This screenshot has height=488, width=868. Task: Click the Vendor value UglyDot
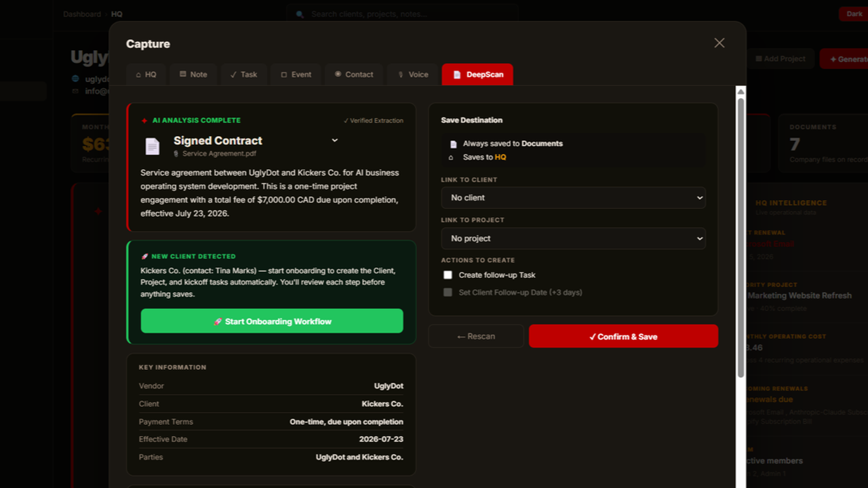click(389, 386)
